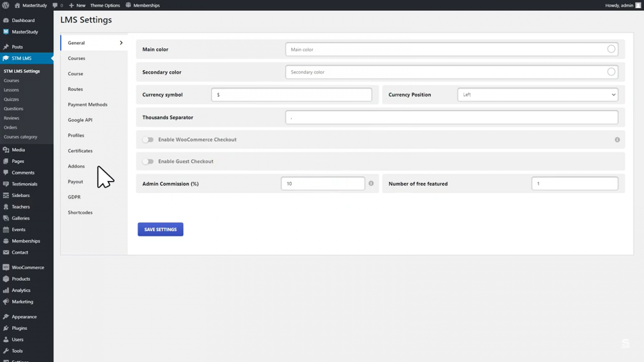
Task: Open the Appearance sidebar icon
Action: coord(5,316)
